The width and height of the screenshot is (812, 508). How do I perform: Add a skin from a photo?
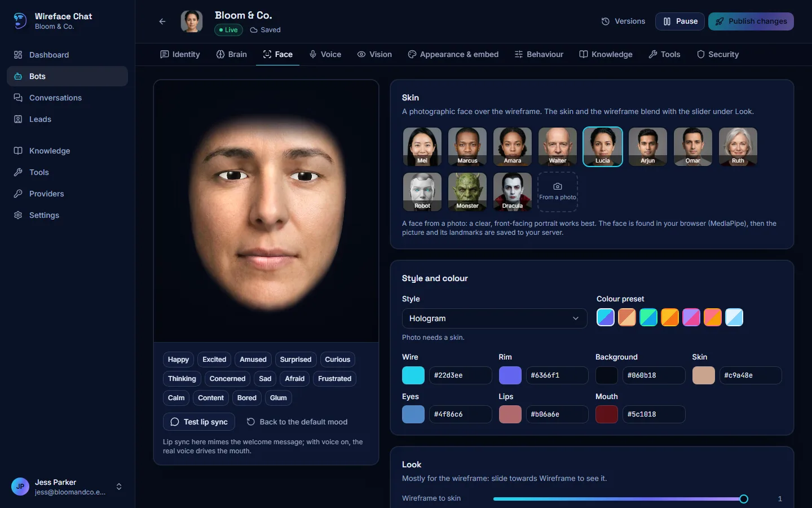coord(558,192)
